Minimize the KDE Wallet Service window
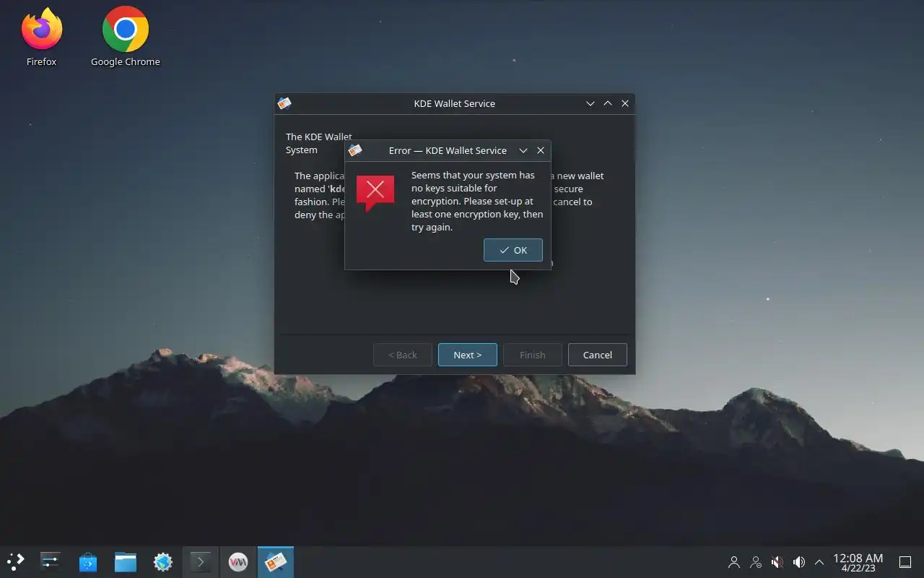The image size is (924, 578). click(590, 103)
